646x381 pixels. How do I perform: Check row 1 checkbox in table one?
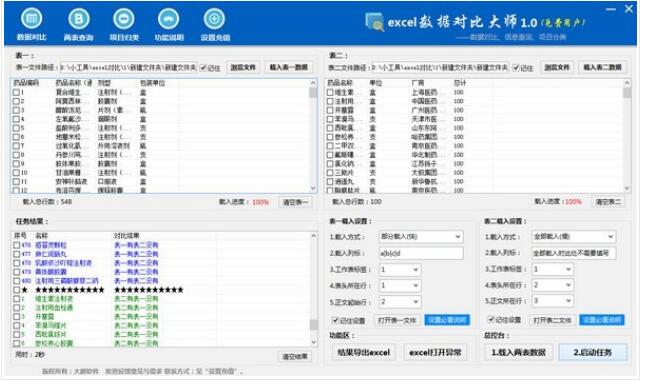[16, 92]
